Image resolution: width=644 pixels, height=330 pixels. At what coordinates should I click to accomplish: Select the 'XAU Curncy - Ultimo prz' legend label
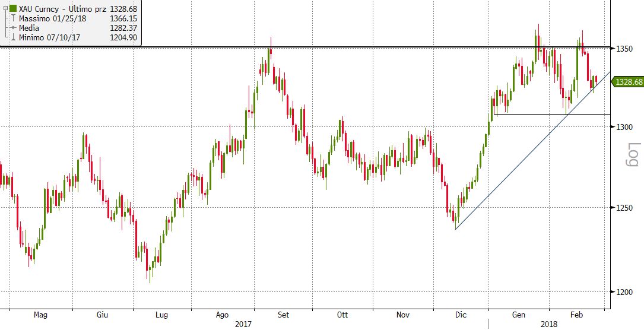coord(62,9)
